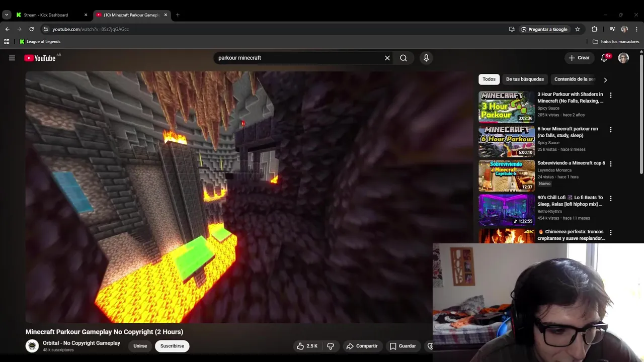Open the 3 Hour Parkour thumbnail
The image size is (644, 362).
(506, 107)
